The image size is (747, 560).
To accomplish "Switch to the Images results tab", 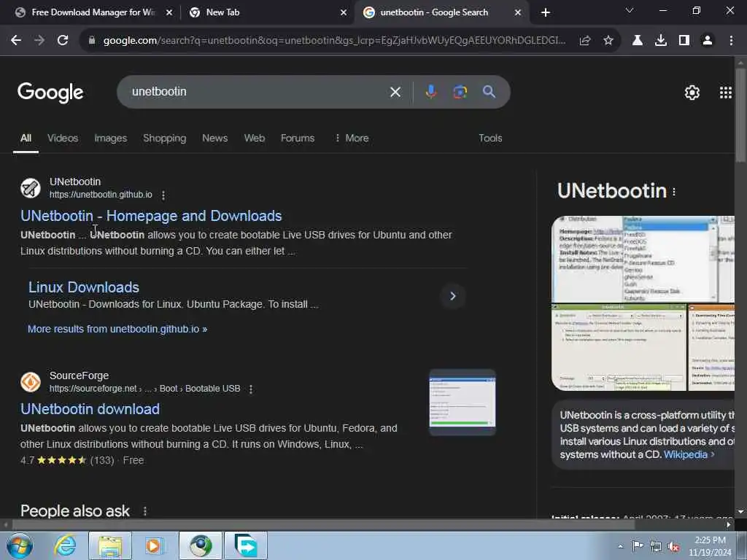I will pyautogui.click(x=111, y=138).
